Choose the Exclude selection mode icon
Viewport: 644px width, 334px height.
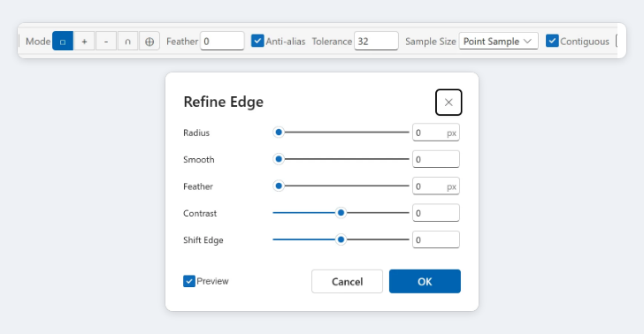(x=149, y=41)
